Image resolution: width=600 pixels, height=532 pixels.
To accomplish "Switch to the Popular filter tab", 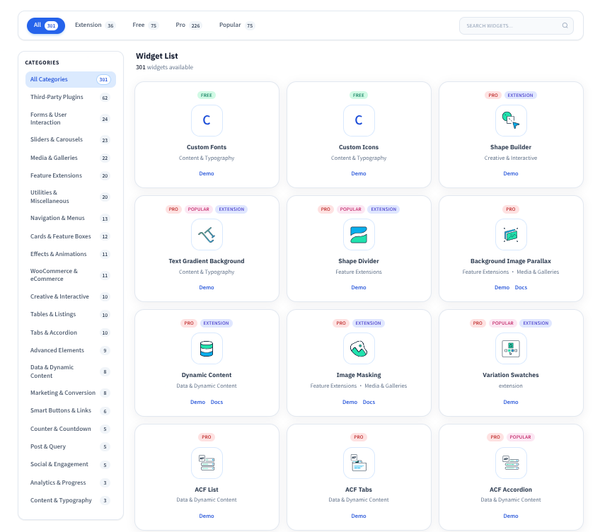I will coord(236,25).
